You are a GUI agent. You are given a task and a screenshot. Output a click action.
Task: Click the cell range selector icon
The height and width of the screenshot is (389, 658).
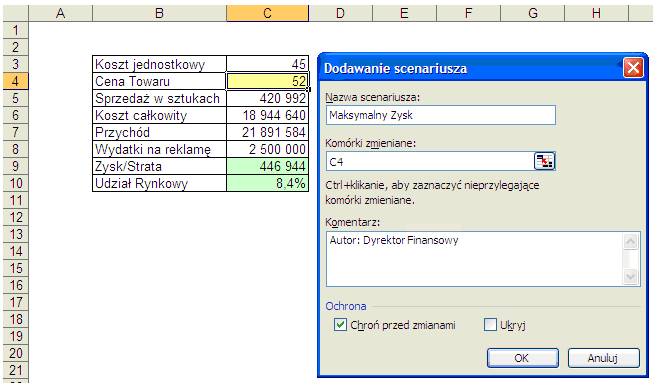point(544,162)
